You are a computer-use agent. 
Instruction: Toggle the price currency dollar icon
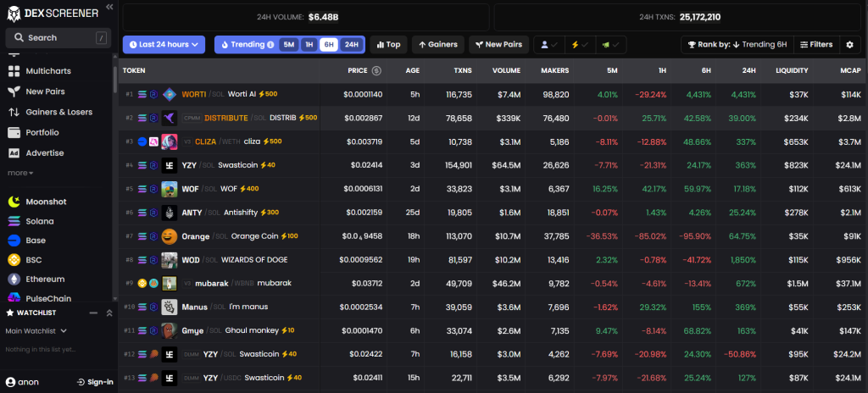coord(376,71)
